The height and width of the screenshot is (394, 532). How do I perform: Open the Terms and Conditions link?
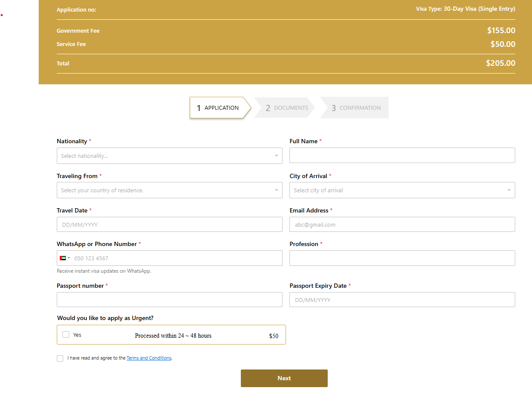(149, 358)
